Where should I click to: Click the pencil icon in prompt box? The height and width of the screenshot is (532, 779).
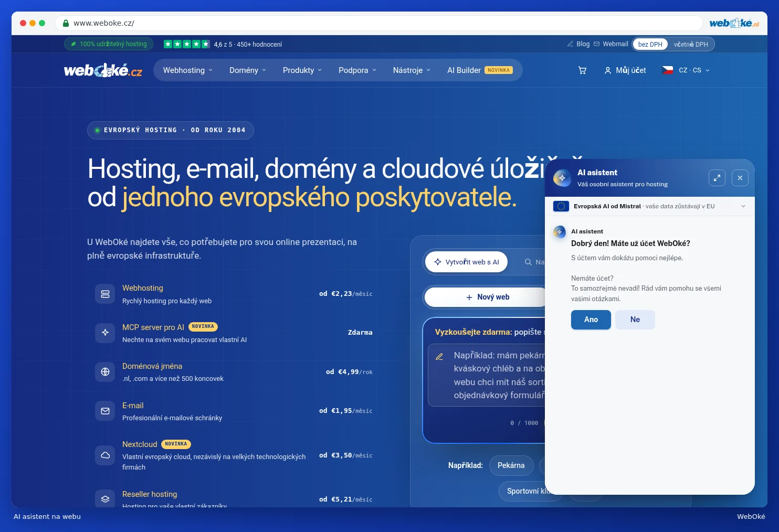[x=439, y=357]
